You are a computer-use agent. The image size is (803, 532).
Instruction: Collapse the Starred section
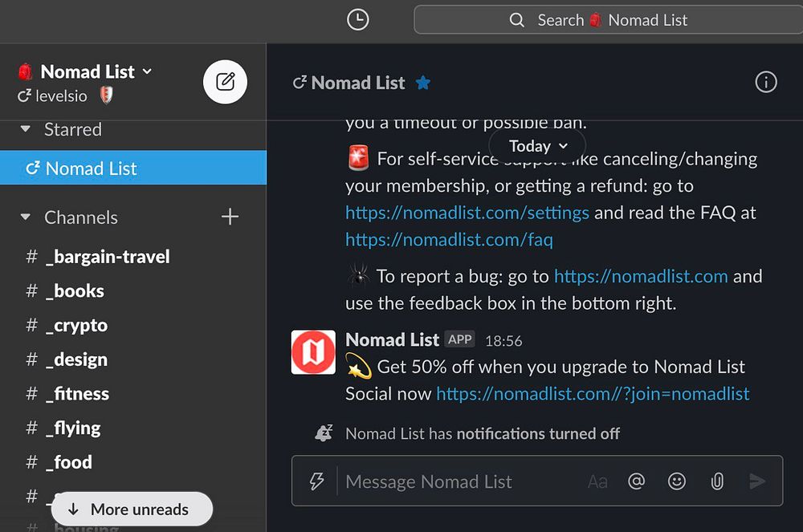(25, 129)
